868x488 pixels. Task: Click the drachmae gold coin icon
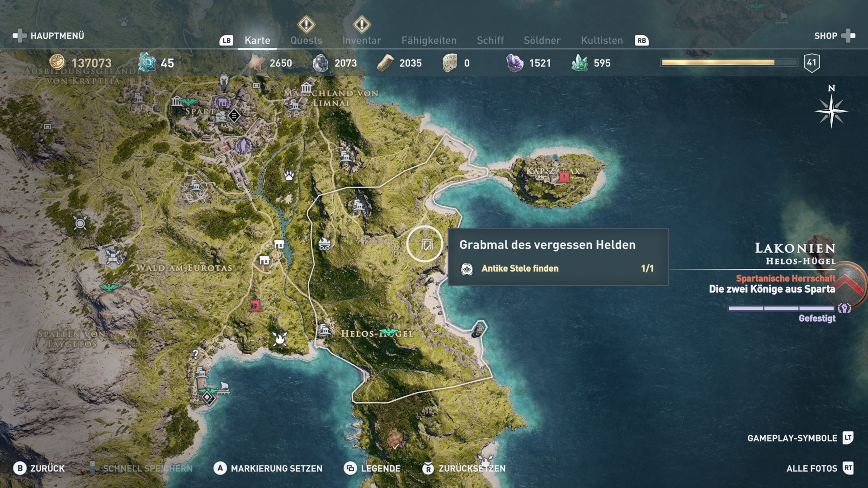(x=57, y=62)
